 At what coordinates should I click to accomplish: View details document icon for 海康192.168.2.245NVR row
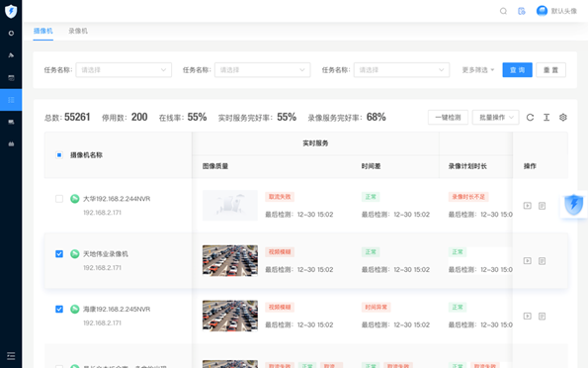pyautogui.click(x=542, y=316)
